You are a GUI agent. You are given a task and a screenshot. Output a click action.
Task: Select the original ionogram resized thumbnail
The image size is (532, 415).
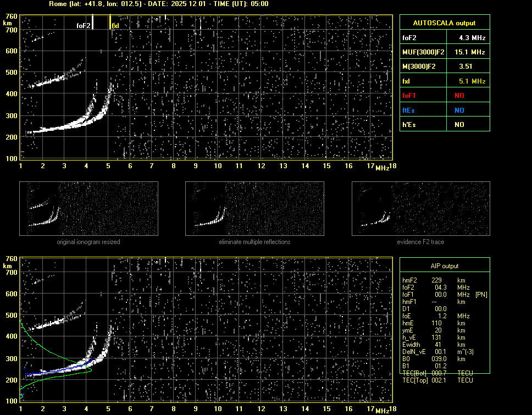point(88,208)
